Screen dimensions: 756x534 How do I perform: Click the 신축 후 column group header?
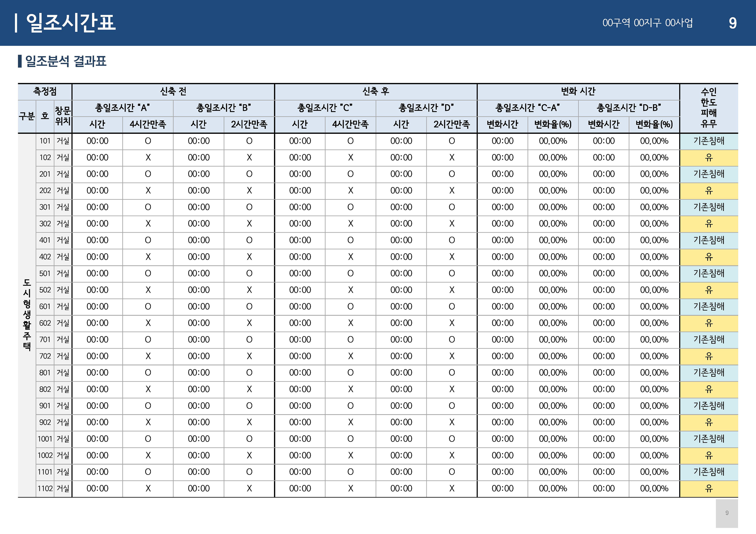375,91
